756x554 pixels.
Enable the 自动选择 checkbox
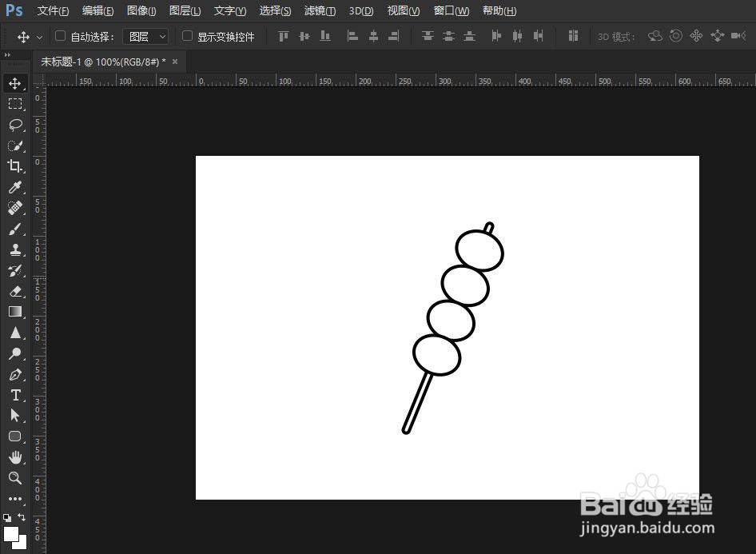60,36
